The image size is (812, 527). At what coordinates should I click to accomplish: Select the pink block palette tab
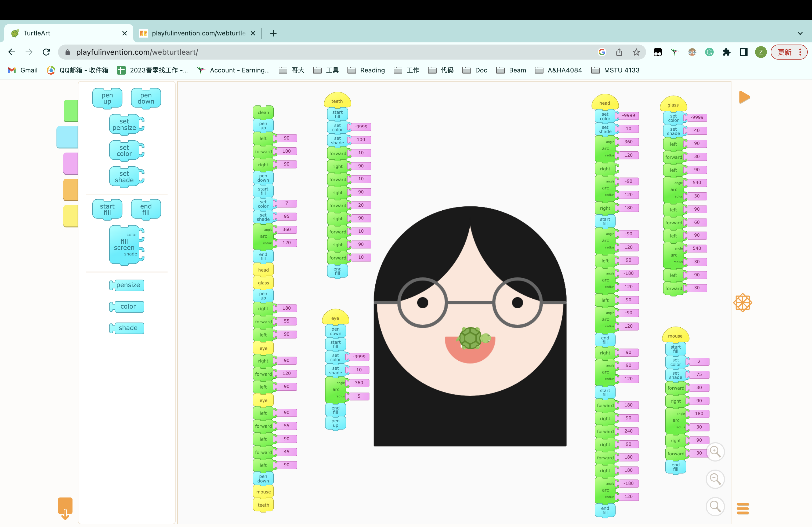(x=71, y=164)
